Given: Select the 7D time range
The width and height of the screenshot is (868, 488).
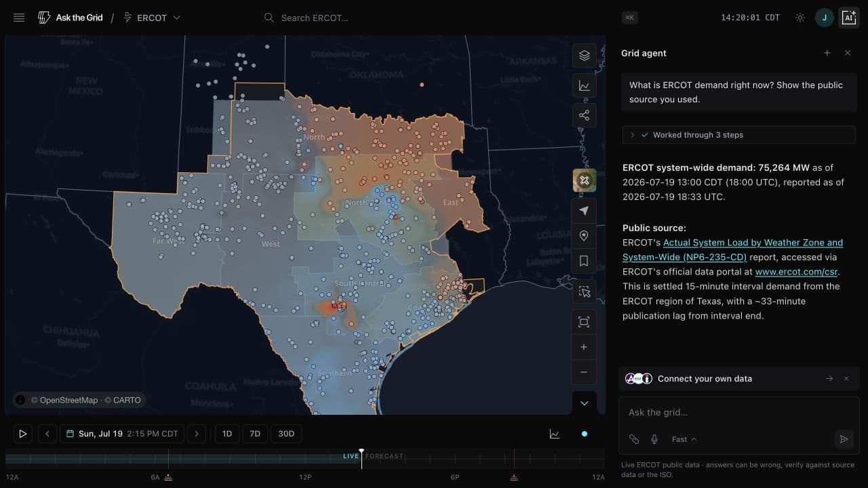Looking at the screenshot, I should pos(255,434).
